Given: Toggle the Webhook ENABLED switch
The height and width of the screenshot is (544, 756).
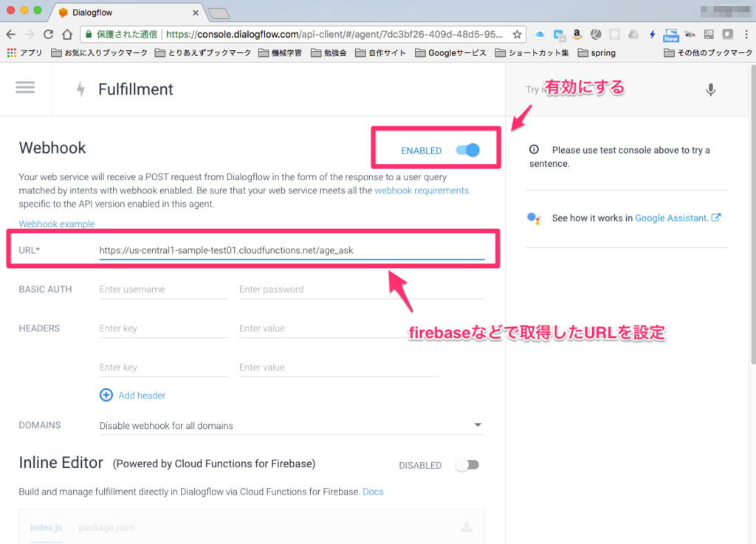Looking at the screenshot, I should (x=467, y=151).
